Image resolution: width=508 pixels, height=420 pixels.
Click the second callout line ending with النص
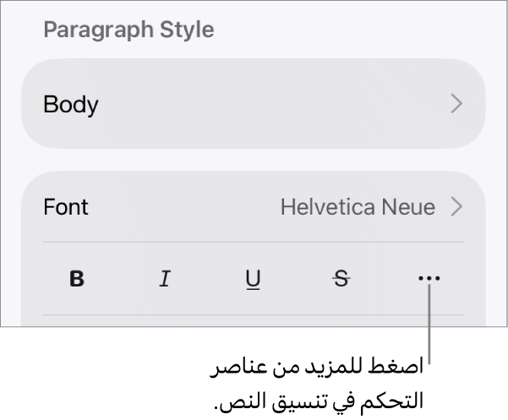319,401
